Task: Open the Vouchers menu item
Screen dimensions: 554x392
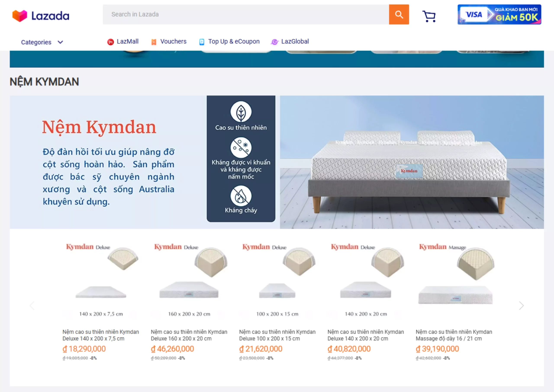Action: click(173, 42)
